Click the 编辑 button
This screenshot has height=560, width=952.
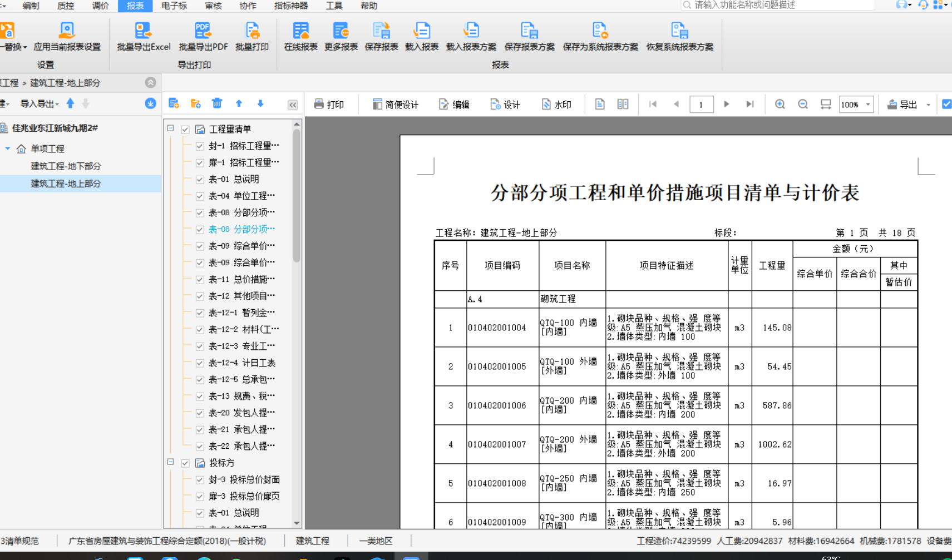454,104
